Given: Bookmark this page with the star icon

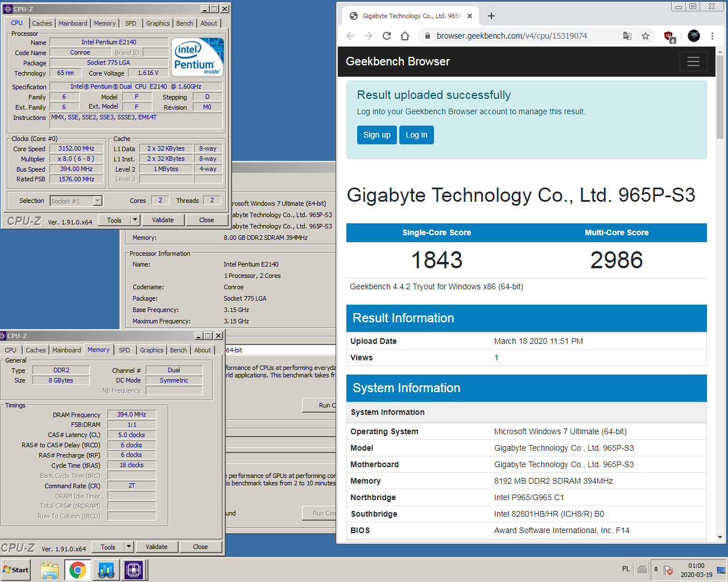Looking at the screenshot, I should [646, 36].
